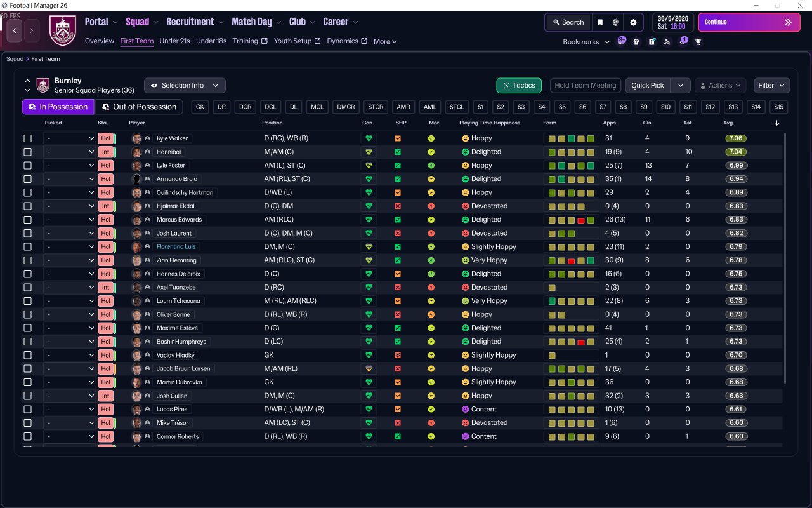Open the More dropdown in squad sub-navigation

tap(385, 41)
